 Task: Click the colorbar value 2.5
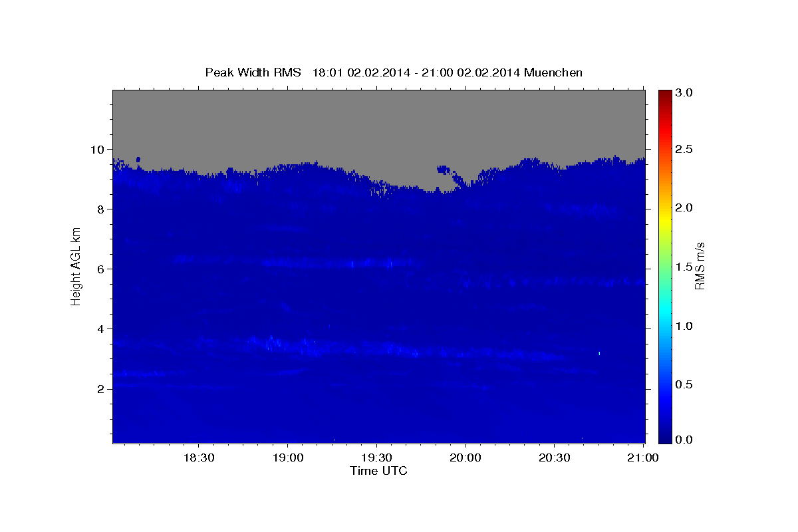(x=685, y=150)
